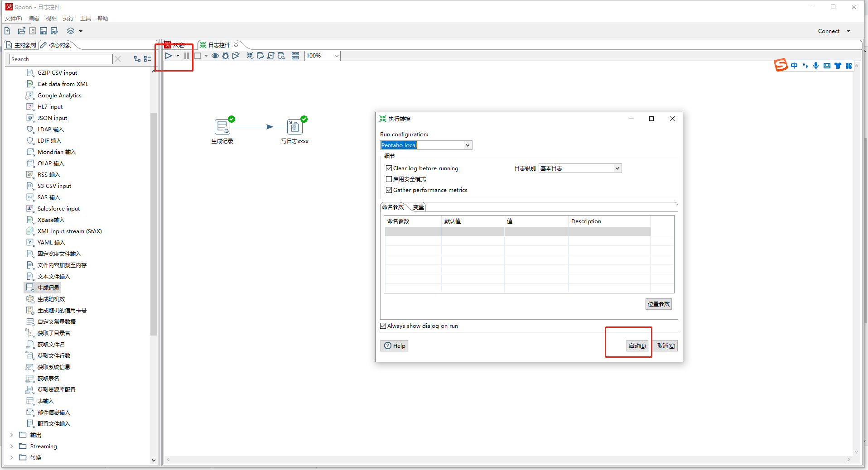Click the save file icon

[43, 31]
